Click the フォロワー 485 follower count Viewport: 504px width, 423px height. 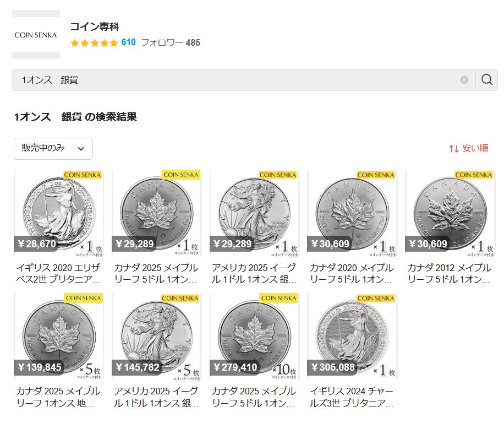pos(171,42)
